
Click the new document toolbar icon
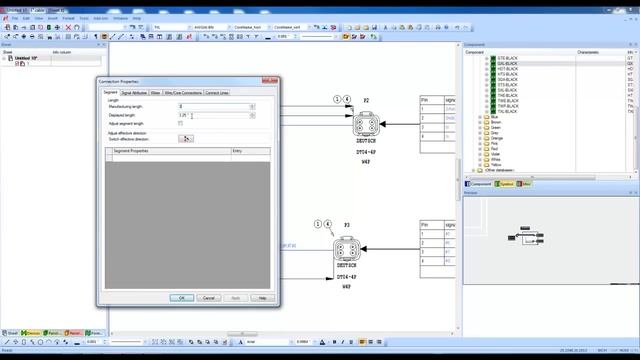tap(349, 27)
